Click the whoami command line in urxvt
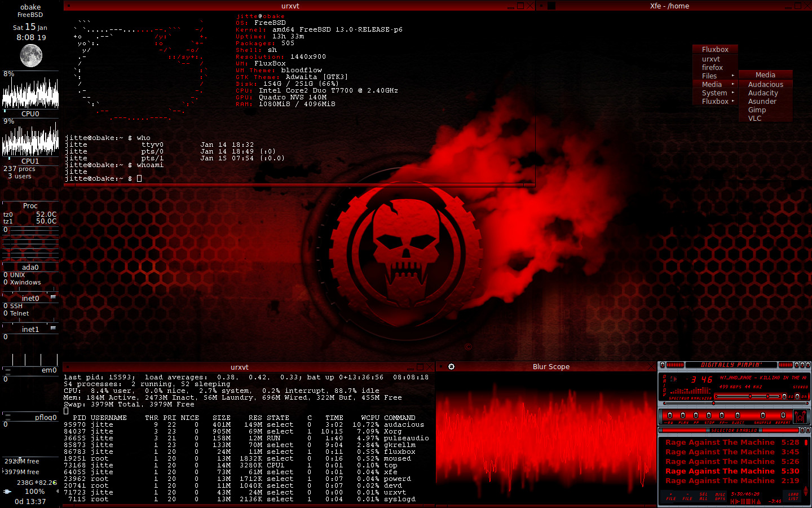The width and height of the screenshot is (812, 508). point(114,165)
